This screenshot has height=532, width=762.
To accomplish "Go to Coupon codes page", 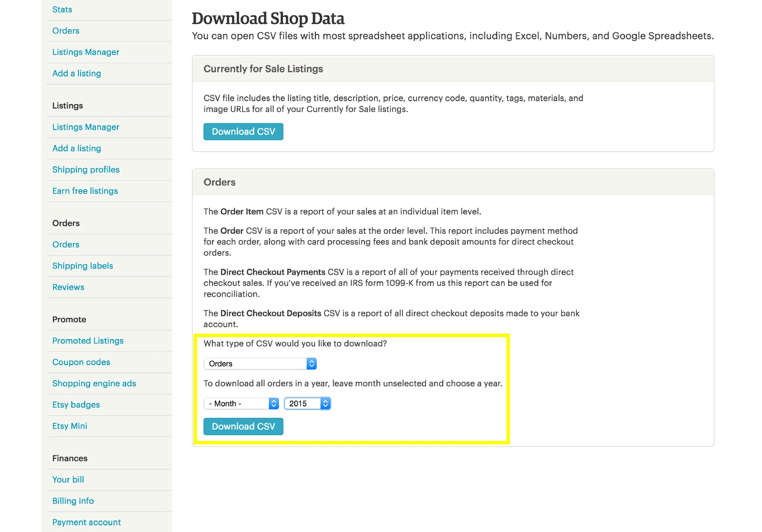I will (81, 362).
